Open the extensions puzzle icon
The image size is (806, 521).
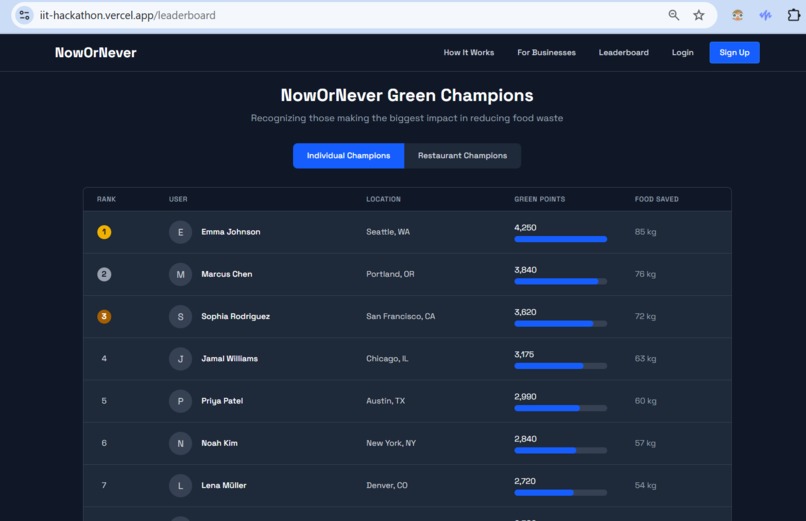tap(793, 15)
